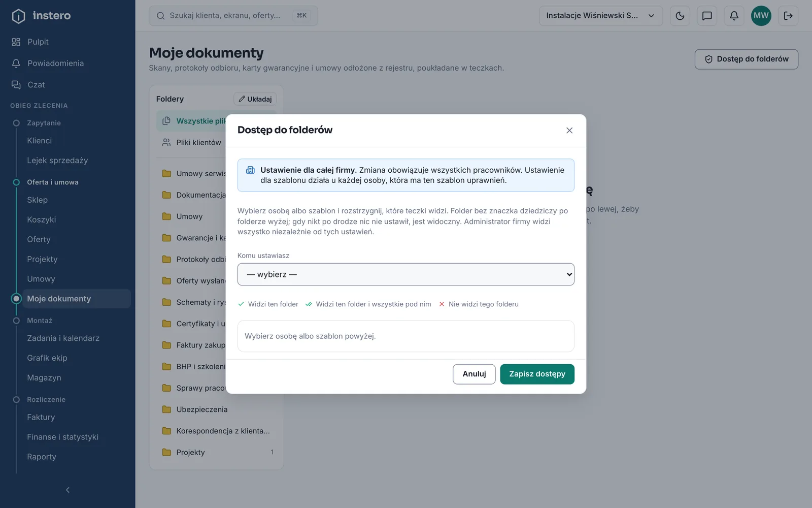The height and width of the screenshot is (508, 812).
Task: Open chat bubble icon in top bar
Action: [707, 16]
